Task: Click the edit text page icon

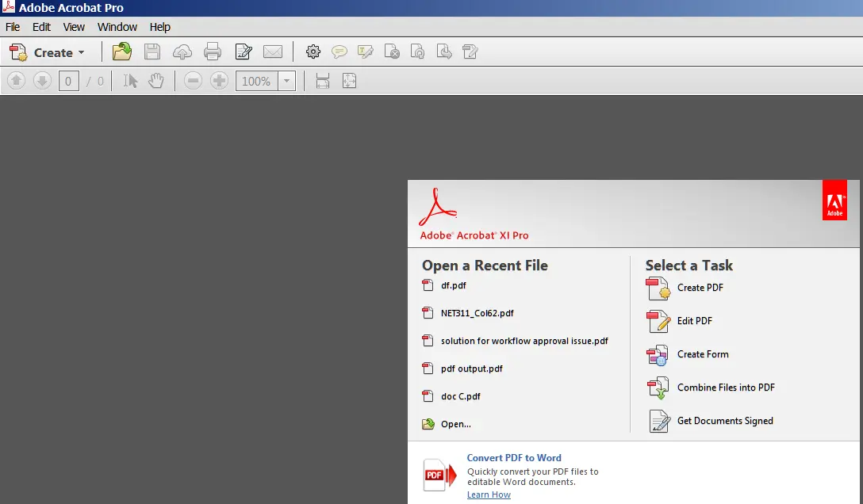Action: [470, 52]
